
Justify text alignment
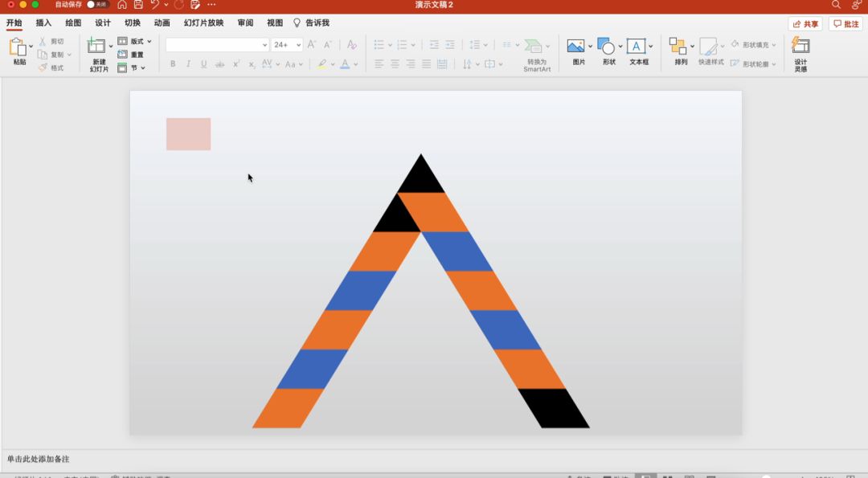coord(426,64)
